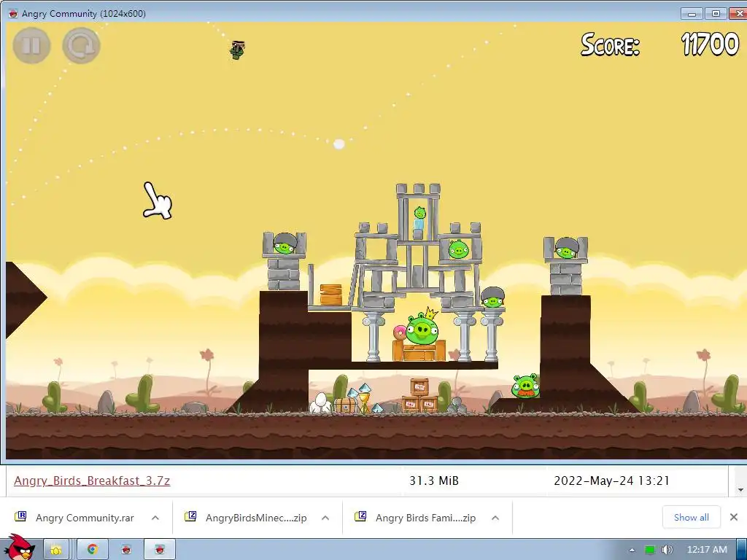Close the downloads bar
The height and width of the screenshot is (560, 747).
734,517
